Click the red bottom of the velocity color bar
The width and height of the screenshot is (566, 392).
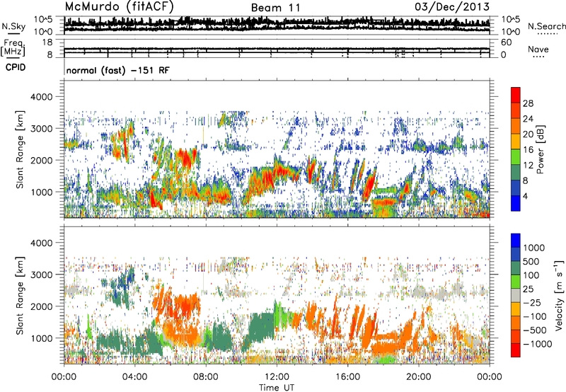point(516,350)
